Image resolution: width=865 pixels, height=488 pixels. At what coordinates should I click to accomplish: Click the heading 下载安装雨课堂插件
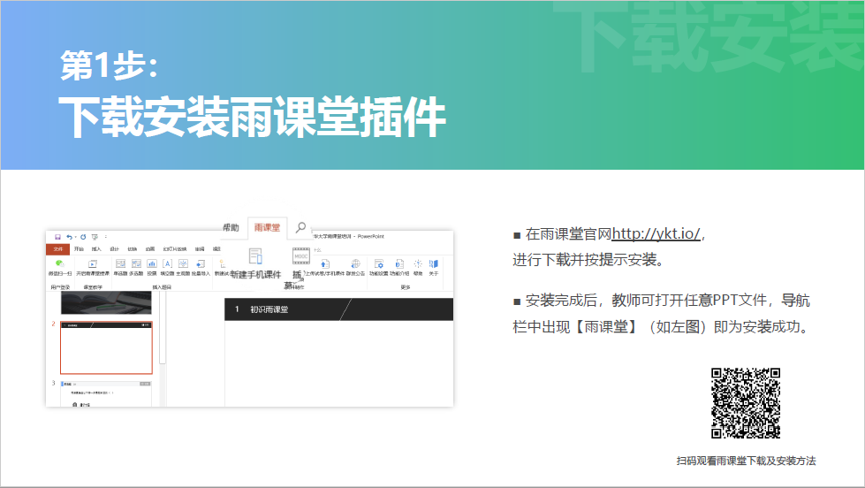pyautogui.click(x=252, y=116)
